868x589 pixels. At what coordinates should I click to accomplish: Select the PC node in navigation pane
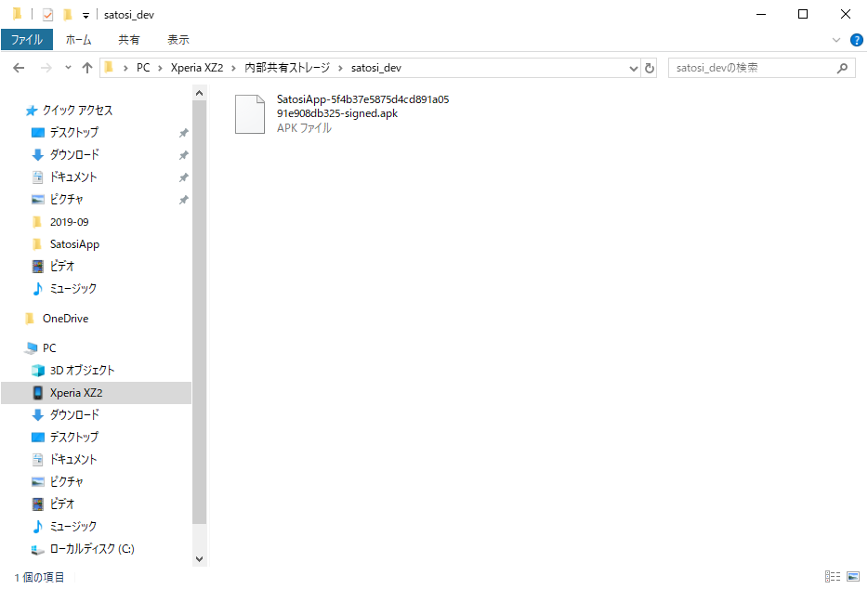coord(48,348)
